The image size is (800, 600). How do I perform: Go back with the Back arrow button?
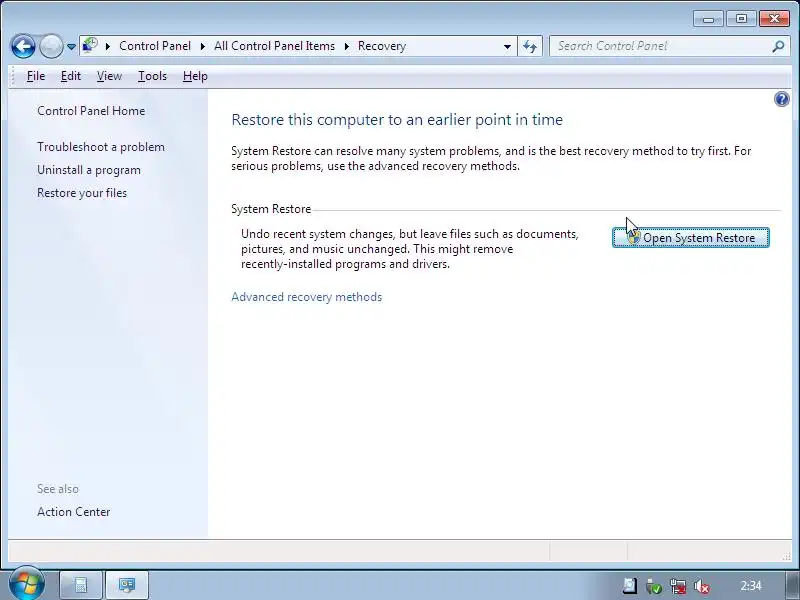pos(23,46)
